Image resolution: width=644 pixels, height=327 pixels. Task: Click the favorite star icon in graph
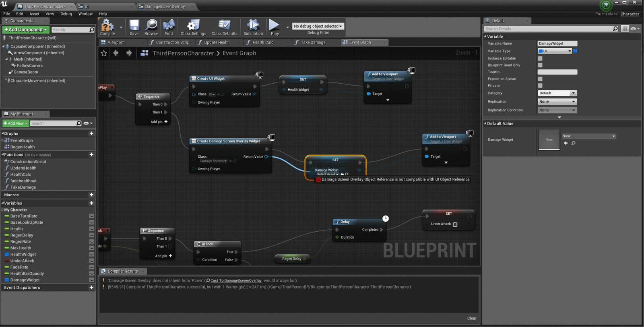point(104,53)
